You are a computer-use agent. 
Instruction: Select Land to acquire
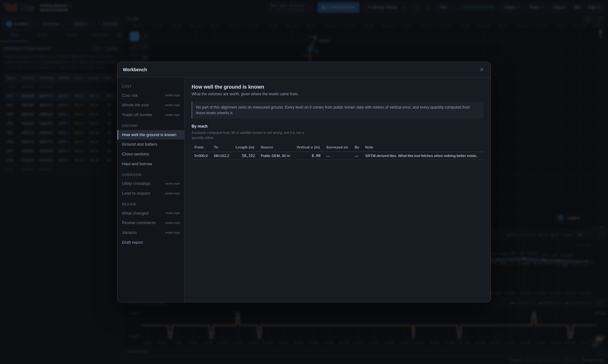[151, 193]
